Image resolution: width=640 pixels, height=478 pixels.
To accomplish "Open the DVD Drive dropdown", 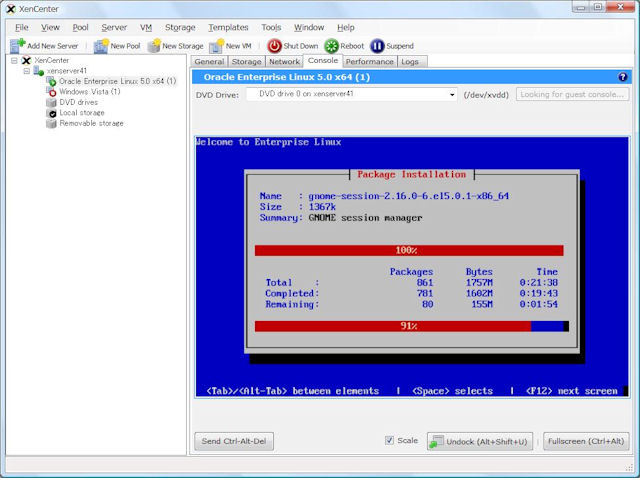I will click(x=452, y=94).
